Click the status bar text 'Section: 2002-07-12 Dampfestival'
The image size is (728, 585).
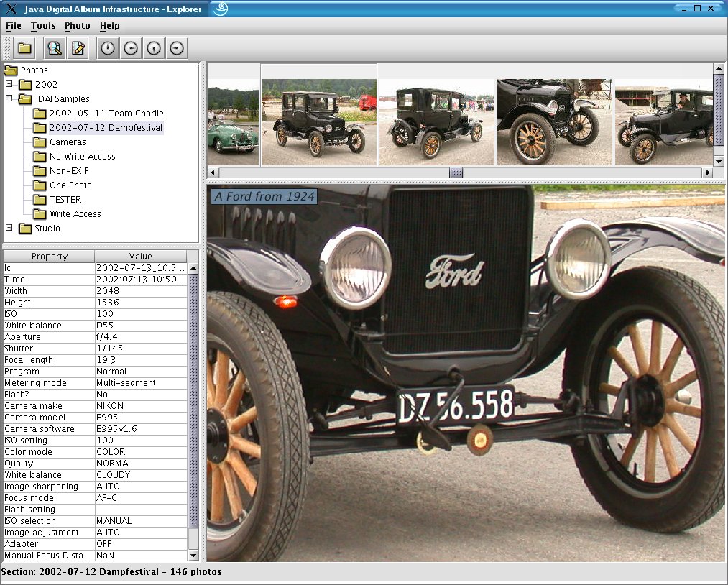point(80,572)
